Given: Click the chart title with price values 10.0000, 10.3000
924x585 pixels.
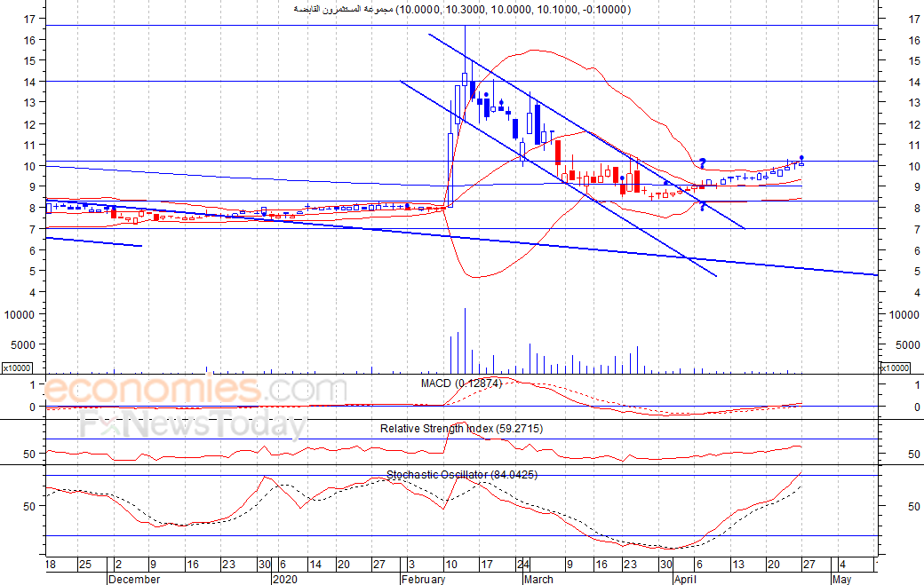Looking at the screenshot, I should coord(462,9).
